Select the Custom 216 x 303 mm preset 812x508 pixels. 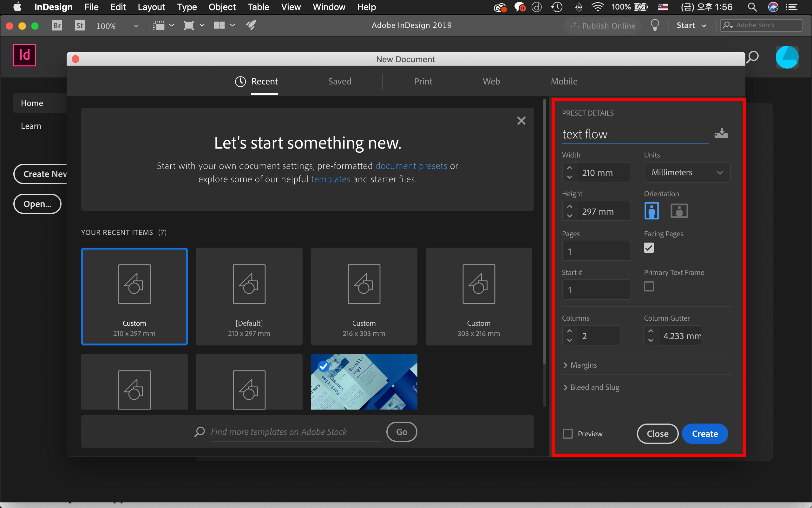(364, 297)
